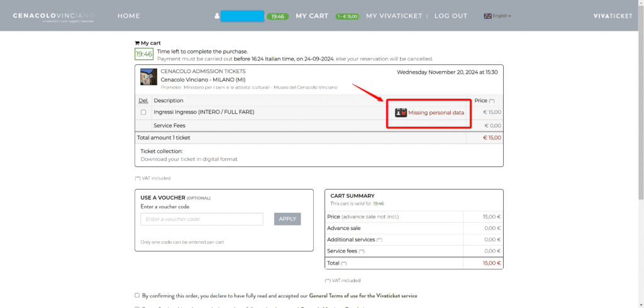Click the user profile icon
This screenshot has width=644, height=308.
tap(217, 16)
